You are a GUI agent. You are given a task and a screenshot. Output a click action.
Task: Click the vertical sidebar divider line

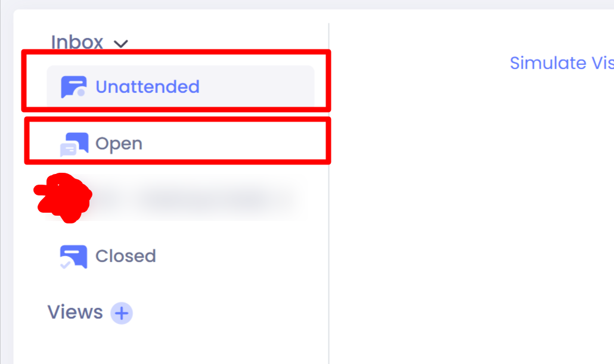pyautogui.click(x=329, y=238)
